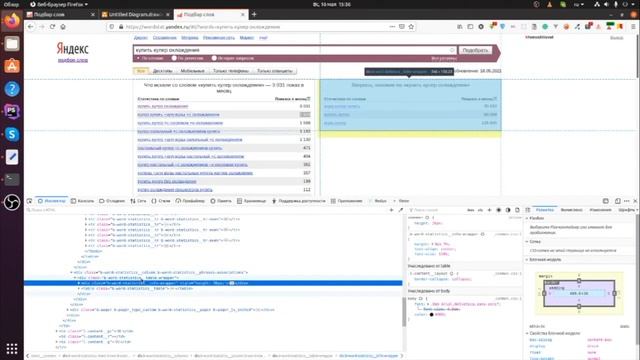Toggle responsive design mode icon
640x360 pixels.
tap(606, 201)
